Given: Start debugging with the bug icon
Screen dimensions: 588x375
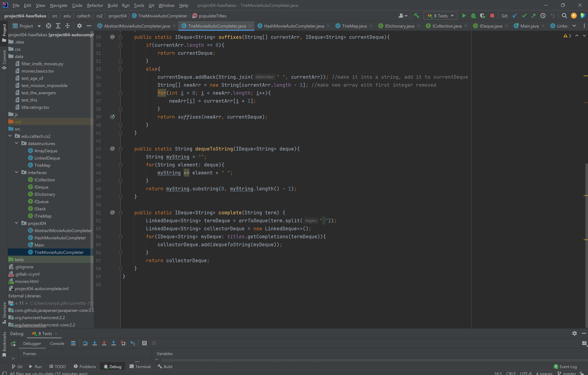Looking at the screenshot, I should 473,16.
